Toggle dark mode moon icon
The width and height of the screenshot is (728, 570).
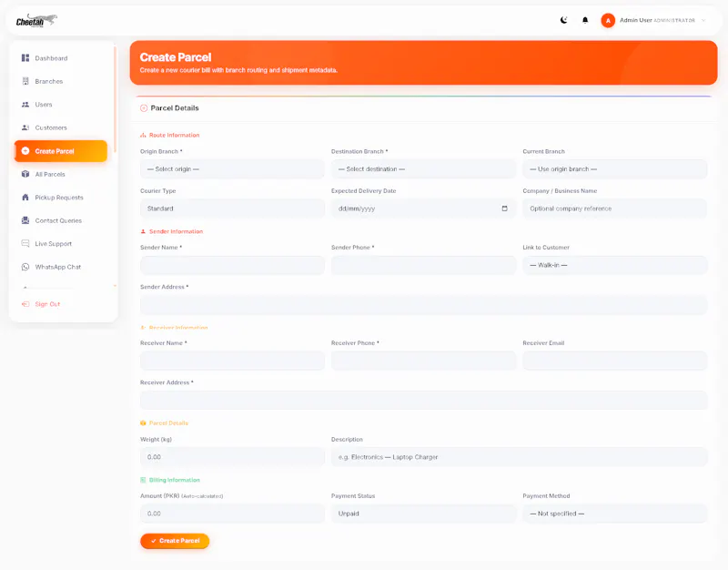click(563, 20)
